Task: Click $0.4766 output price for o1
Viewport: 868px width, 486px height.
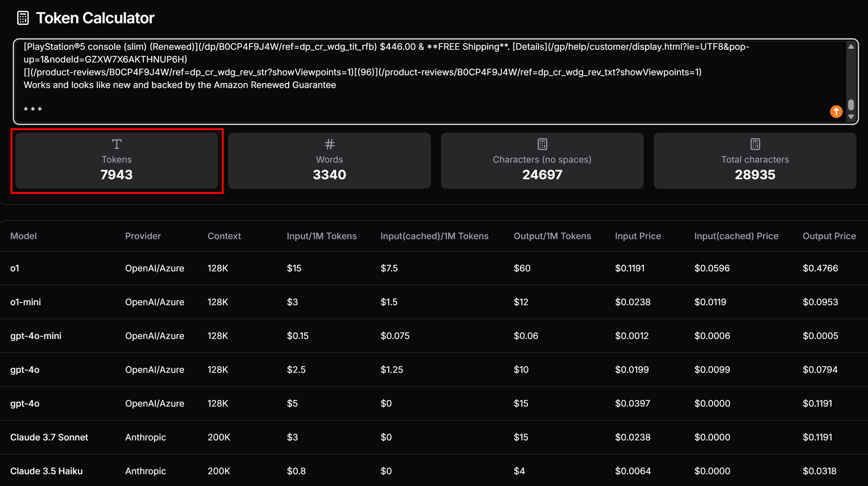Action: coord(820,269)
